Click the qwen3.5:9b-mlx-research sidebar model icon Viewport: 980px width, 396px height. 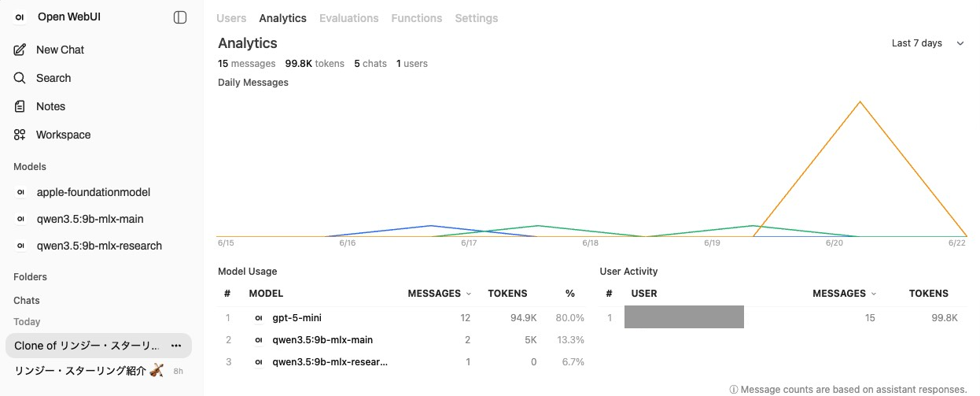tap(20, 246)
